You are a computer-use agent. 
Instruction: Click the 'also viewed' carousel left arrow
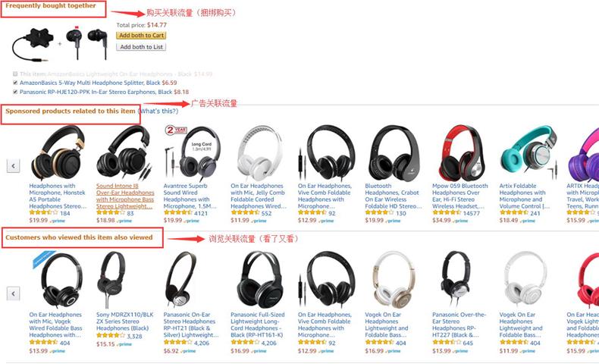pos(14,293)
